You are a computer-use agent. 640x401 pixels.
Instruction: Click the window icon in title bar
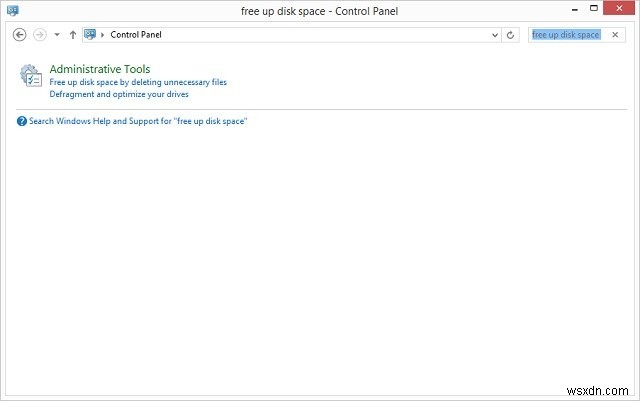12,10
